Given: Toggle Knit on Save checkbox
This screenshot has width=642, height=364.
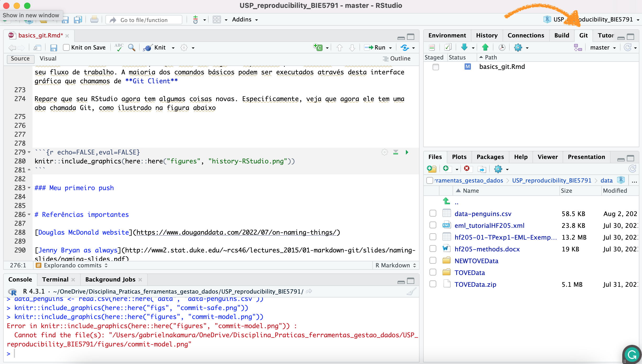Looking at the screenshot, I should (66, 47).
